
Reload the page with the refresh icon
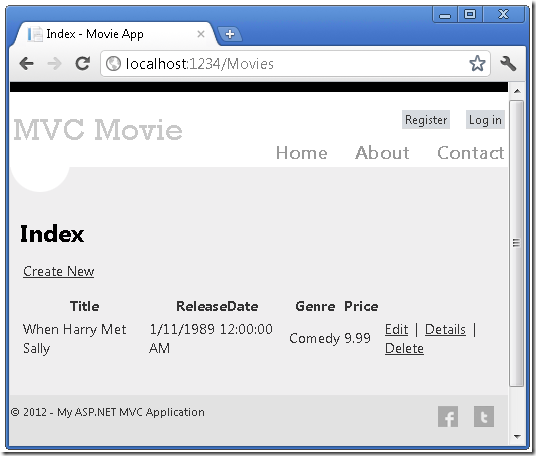(83, 64)
